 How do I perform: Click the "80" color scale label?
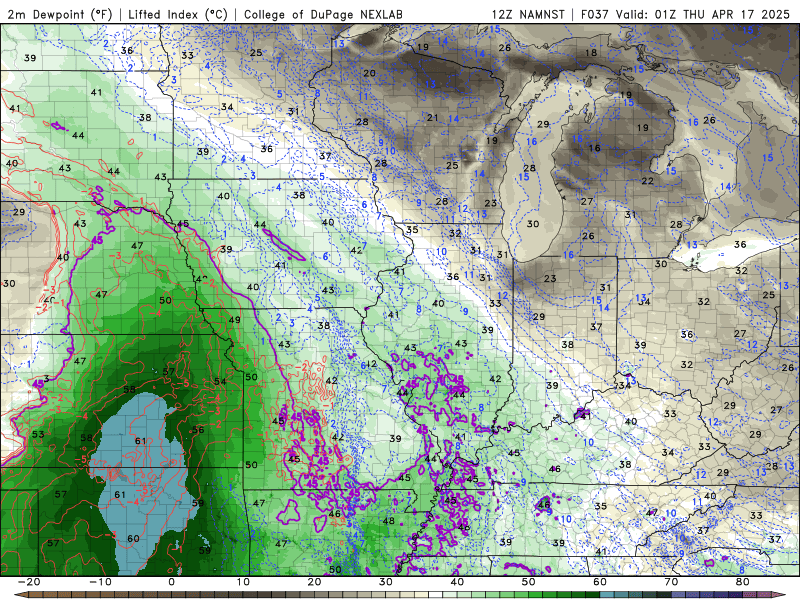[x=743, y=582]
